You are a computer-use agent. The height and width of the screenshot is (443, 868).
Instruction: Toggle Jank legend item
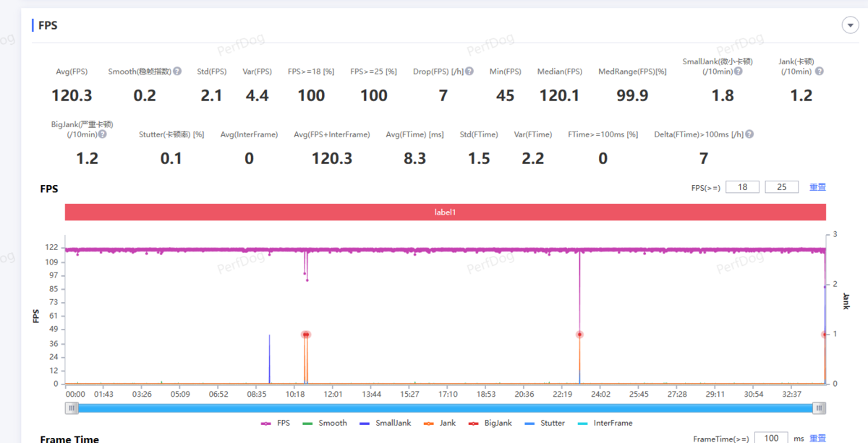click(441, 423)
